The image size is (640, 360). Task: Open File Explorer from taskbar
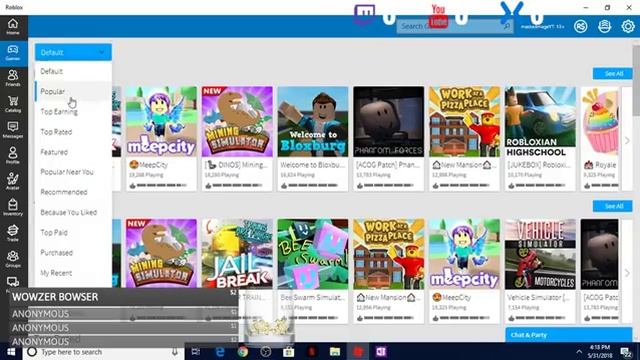(335, 351)
